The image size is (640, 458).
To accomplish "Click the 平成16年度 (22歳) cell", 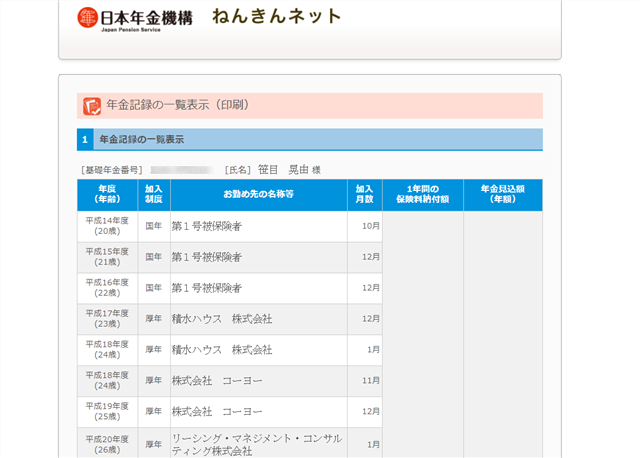I will 107,288.
